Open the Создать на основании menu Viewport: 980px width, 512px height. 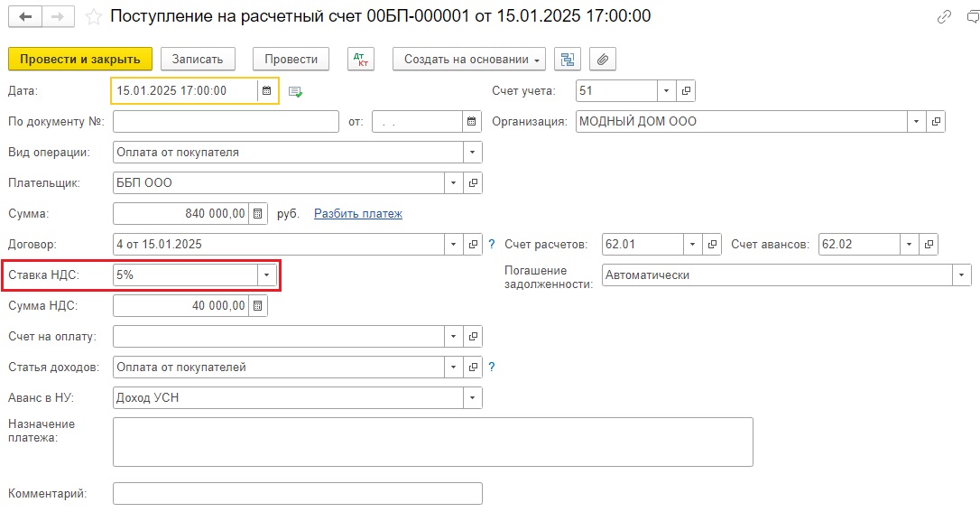coord(468,60)
